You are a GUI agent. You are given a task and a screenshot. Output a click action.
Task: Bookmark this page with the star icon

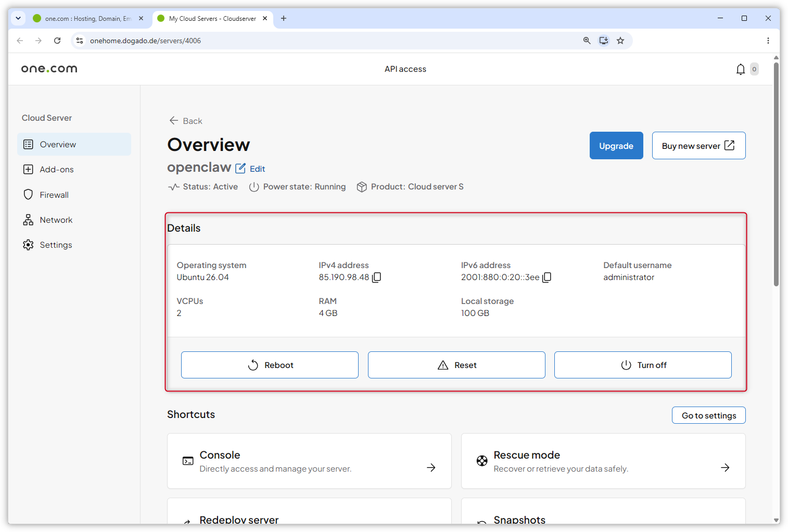pos(620,41)
